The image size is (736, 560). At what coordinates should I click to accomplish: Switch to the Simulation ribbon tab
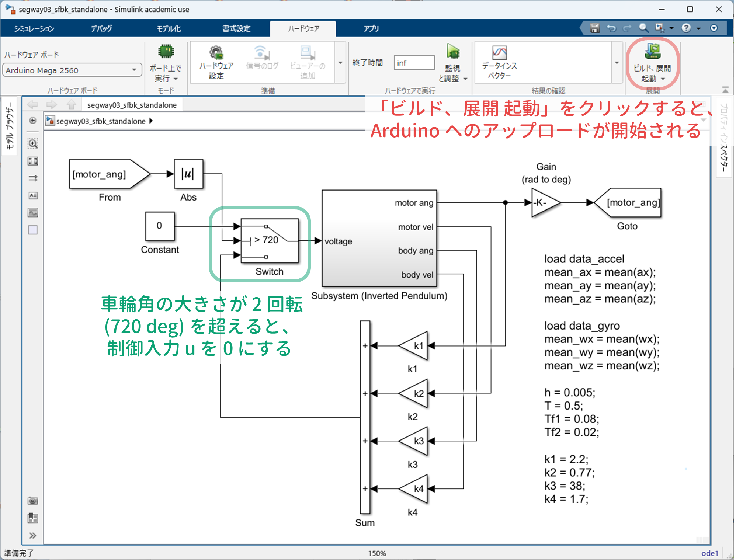(34, 28)
